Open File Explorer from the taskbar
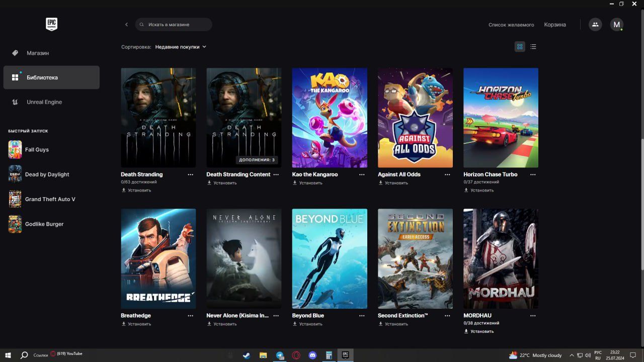 (x=263, y=355)
